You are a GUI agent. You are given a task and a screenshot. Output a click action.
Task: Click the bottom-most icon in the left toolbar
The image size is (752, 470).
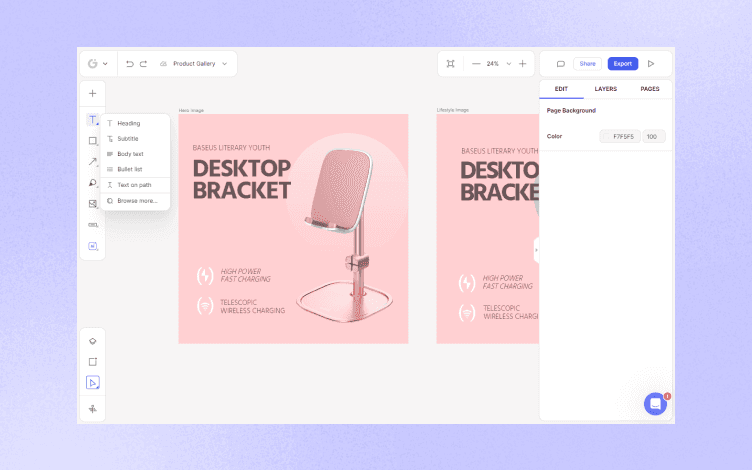(93, 409)
